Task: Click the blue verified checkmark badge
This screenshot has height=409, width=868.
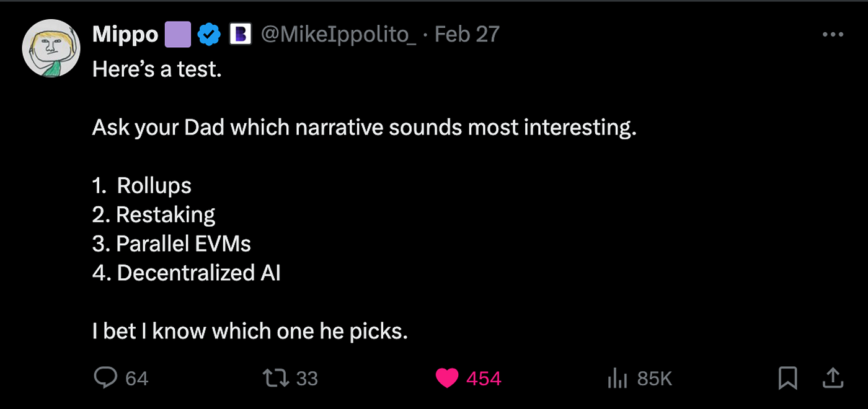Action: [209, 35]
